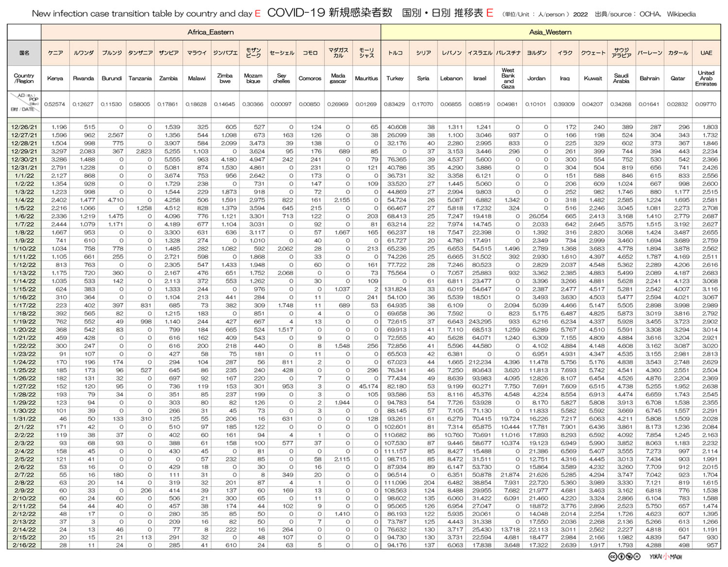Select the 2/16/22 date row label
This screenshot has height=567, width=728.
click(24, 546)
